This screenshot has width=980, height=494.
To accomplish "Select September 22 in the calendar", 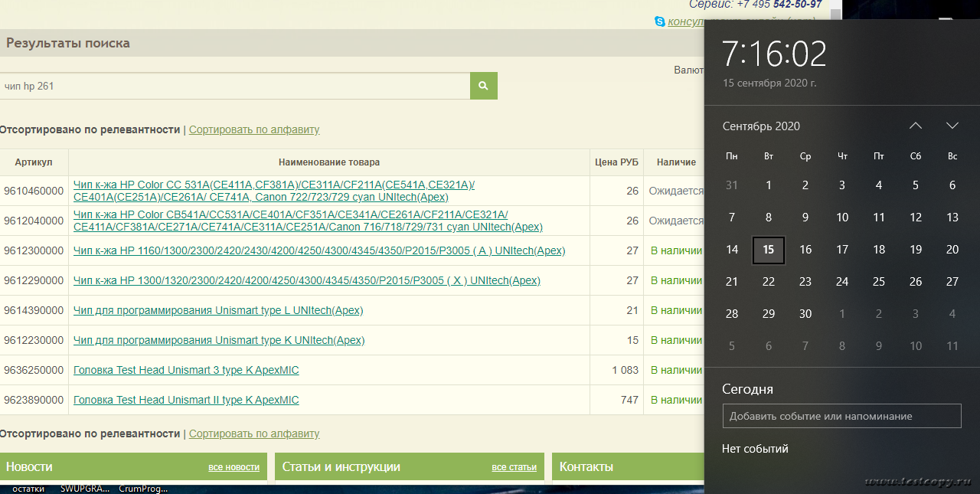I will 769,282.
